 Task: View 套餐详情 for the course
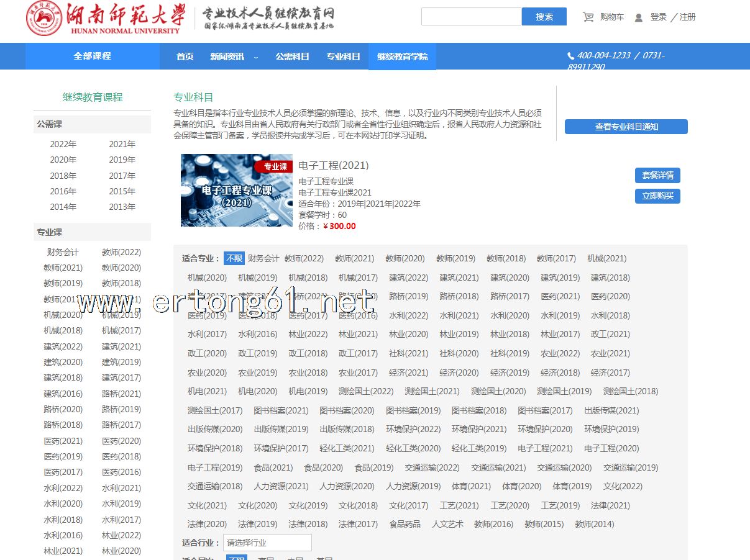coord(657,175)
